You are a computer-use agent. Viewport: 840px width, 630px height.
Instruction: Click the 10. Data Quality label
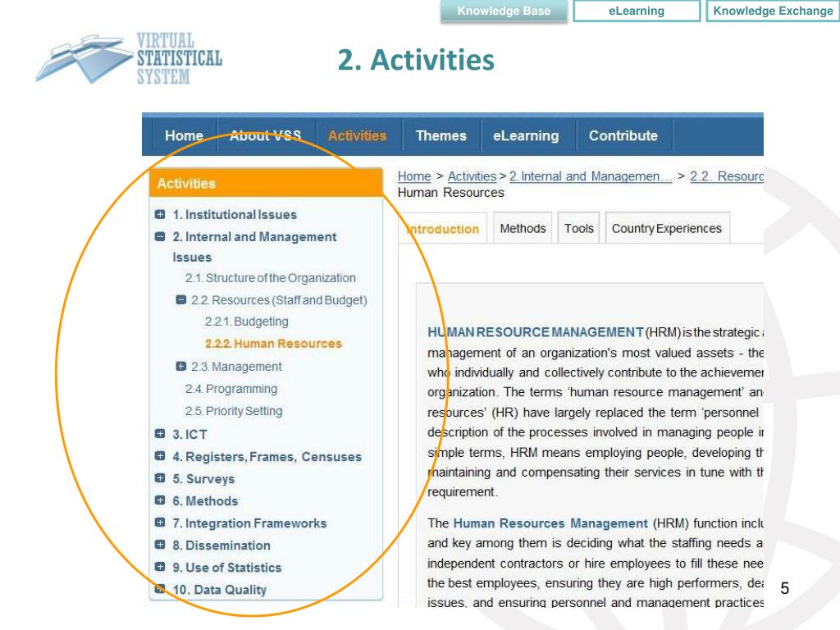tap(220, 589)
